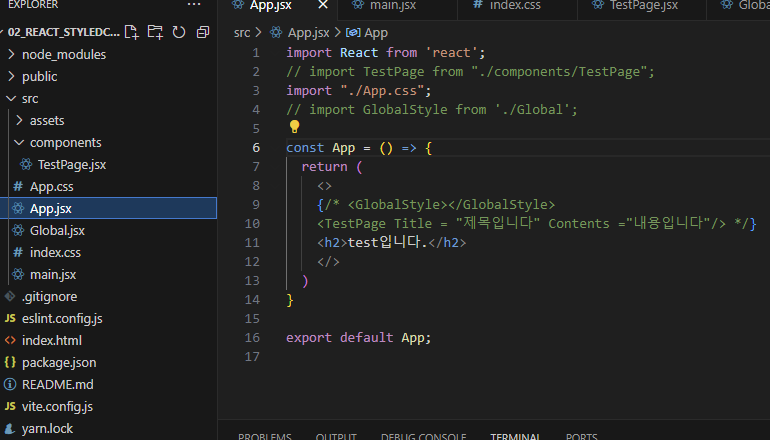Click the 'const App' declaration text
Screen dimensions: 770x440
point(320,148)
